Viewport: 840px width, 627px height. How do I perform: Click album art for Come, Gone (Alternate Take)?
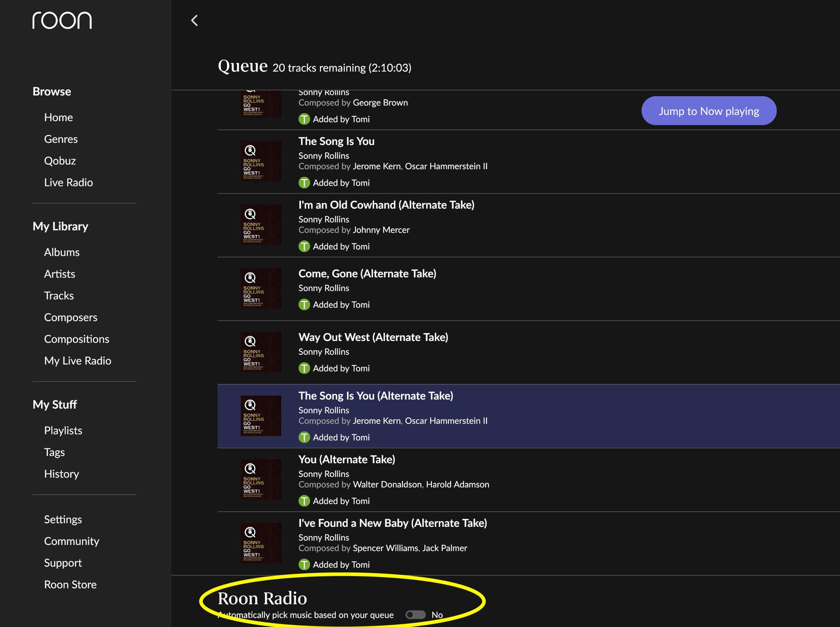261,288
